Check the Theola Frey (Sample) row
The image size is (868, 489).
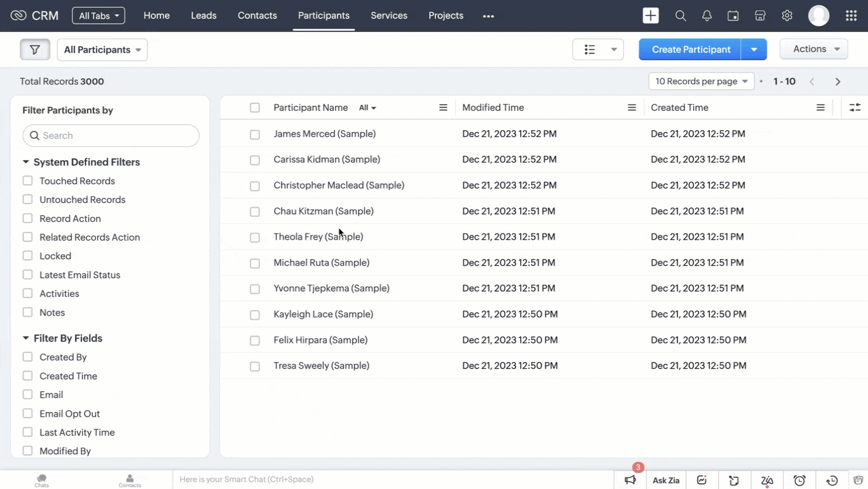click(x=255, y=237)
